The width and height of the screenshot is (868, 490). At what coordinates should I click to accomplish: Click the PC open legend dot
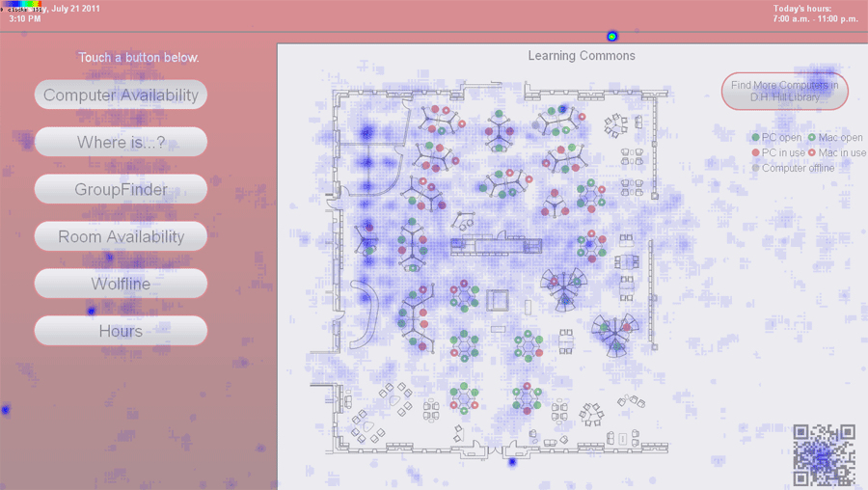pyautogui.click(x=755, y=137)
